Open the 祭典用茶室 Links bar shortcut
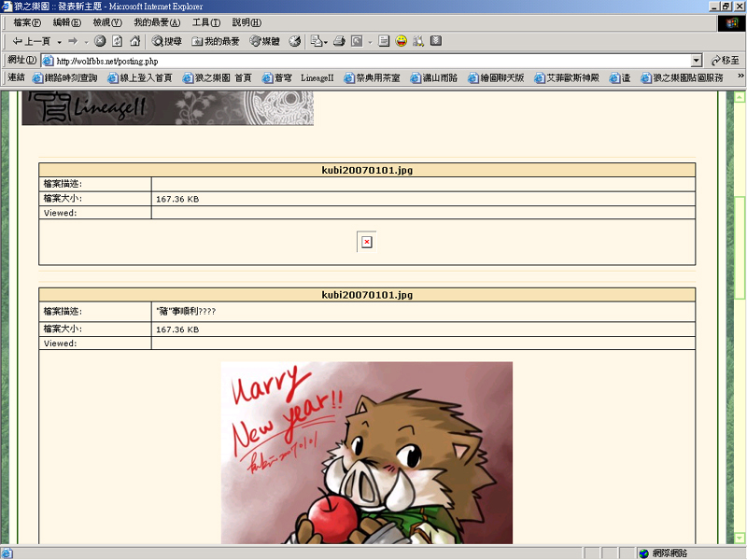Screen dimensions: 747x560 tap(372, 77)
